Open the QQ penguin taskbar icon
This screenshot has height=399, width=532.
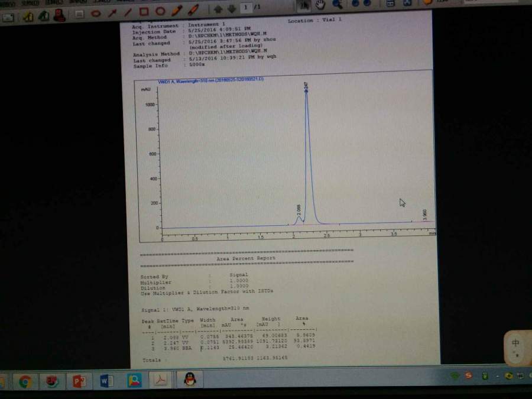(190, 379)
